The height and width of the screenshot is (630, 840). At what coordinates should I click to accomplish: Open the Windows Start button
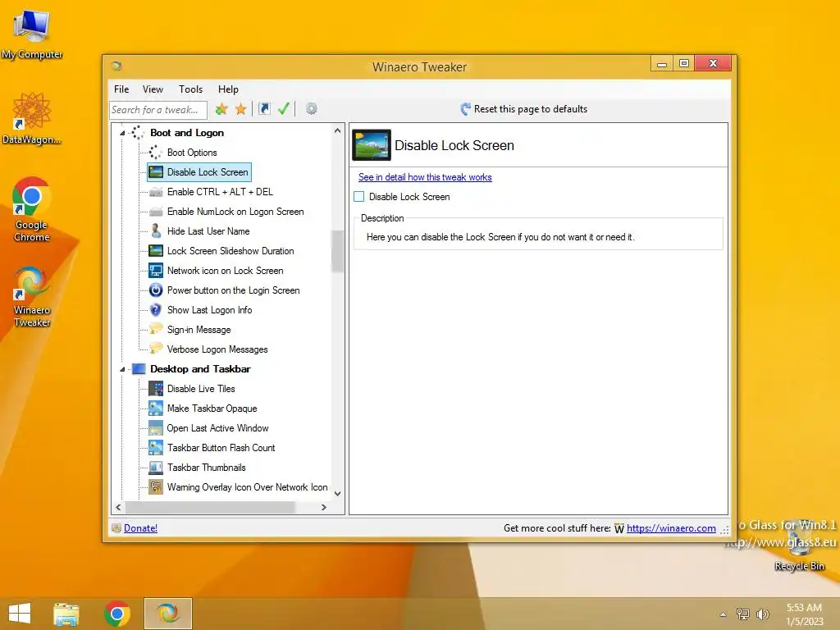20,614
